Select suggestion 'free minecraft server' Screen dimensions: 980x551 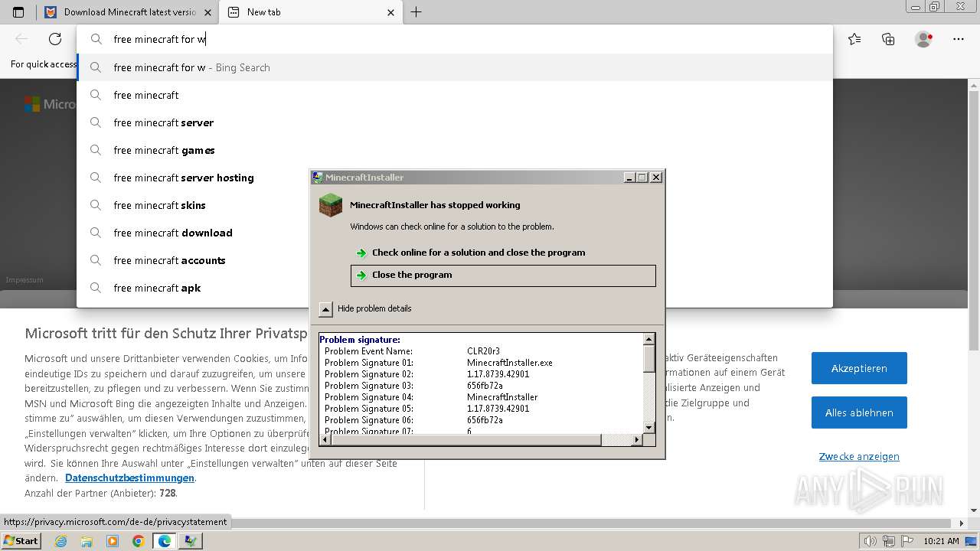click(455, 122)
